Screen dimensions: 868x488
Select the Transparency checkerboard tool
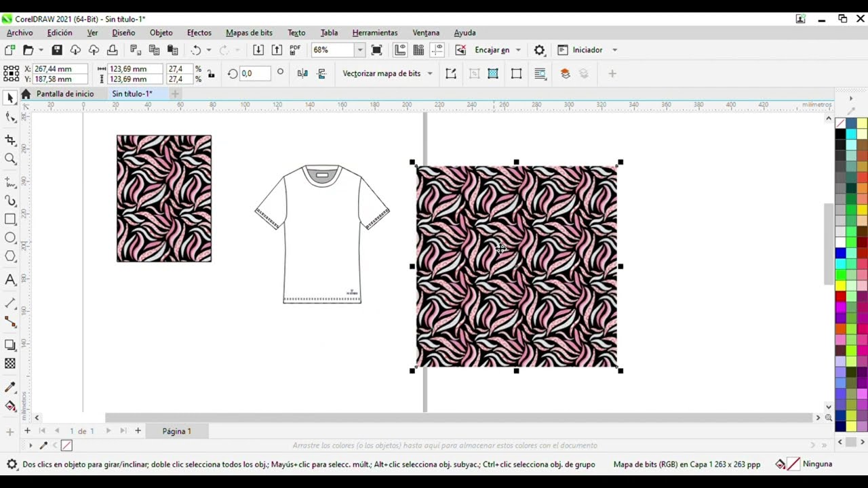(10, 363)
